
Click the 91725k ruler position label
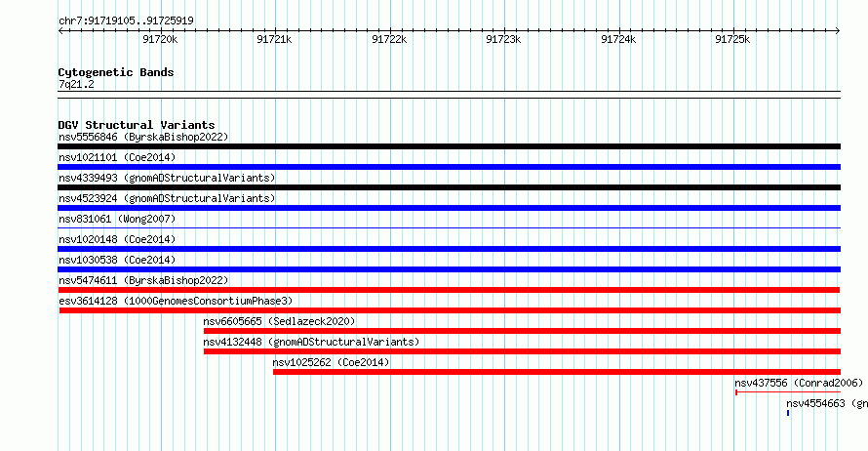click(x=732, y=39)
